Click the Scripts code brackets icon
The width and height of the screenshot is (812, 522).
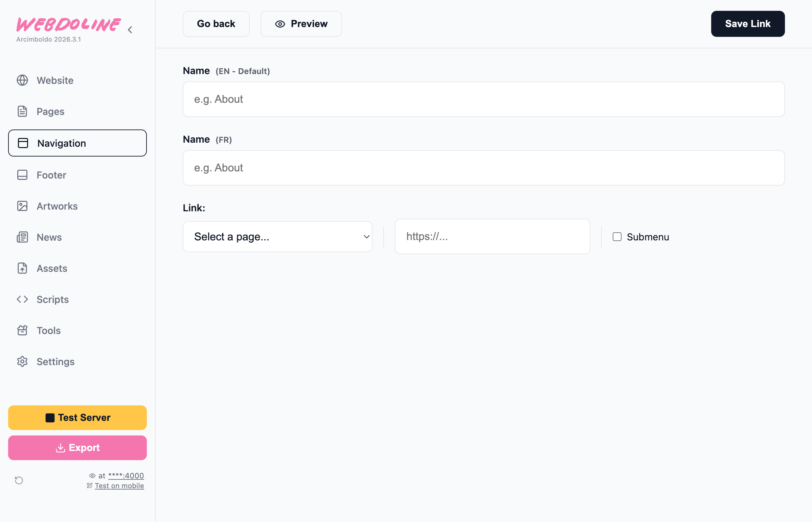point(22,299)
